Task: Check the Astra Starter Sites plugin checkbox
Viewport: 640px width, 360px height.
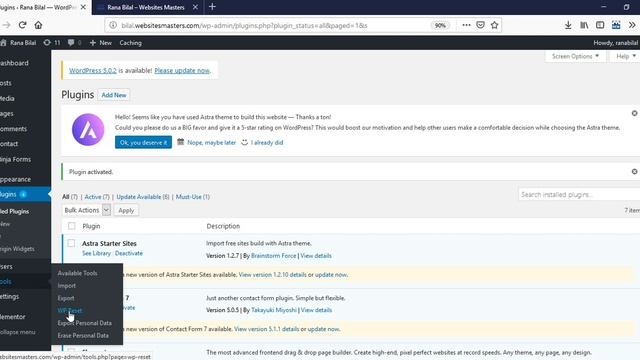Action: click(71, 243)
